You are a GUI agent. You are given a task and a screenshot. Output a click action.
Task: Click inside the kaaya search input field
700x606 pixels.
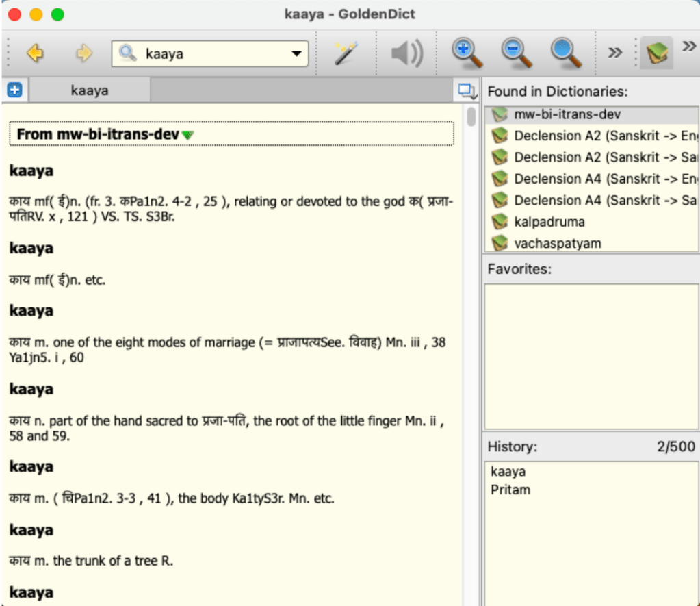212,53
